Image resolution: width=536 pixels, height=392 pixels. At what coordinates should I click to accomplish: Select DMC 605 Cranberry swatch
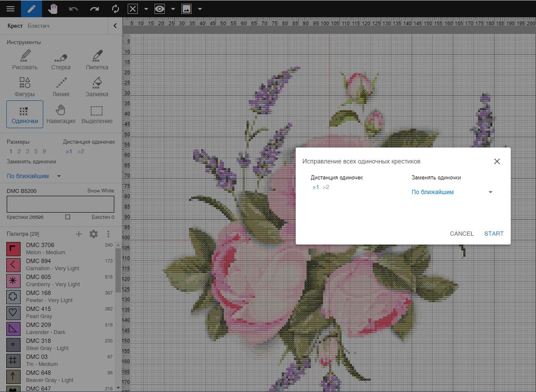coord(13,281)
